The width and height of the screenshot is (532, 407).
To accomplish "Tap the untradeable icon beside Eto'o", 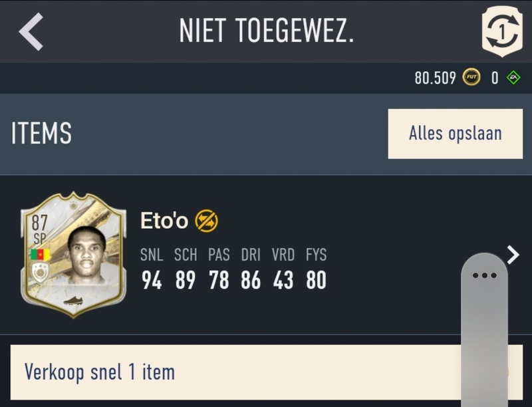I will tap(206, 221).
